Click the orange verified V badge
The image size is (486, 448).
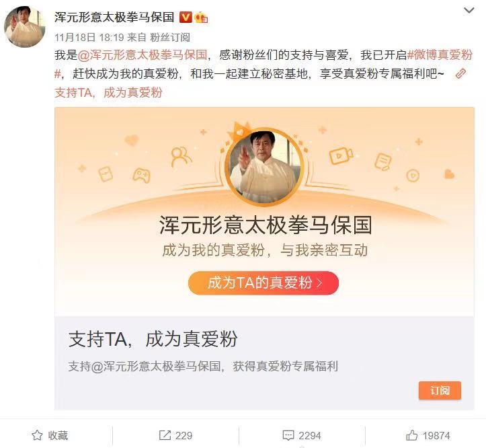tap(186, 17)
